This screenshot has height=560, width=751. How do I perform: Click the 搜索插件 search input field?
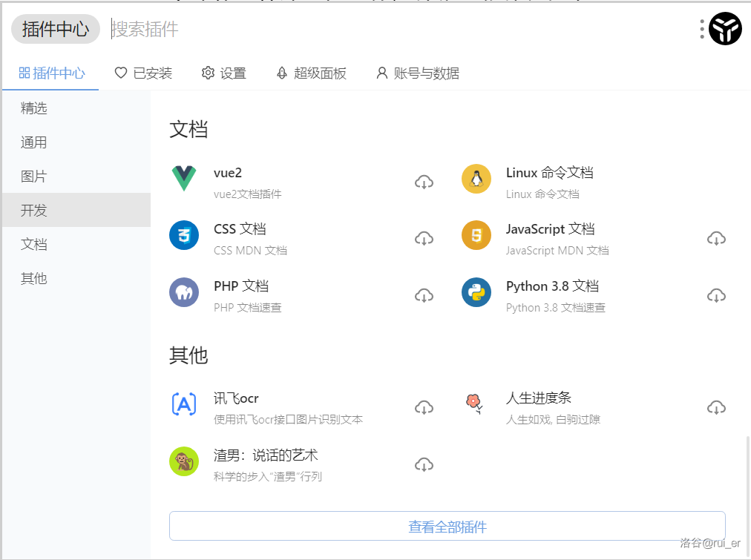click(401, 29)
